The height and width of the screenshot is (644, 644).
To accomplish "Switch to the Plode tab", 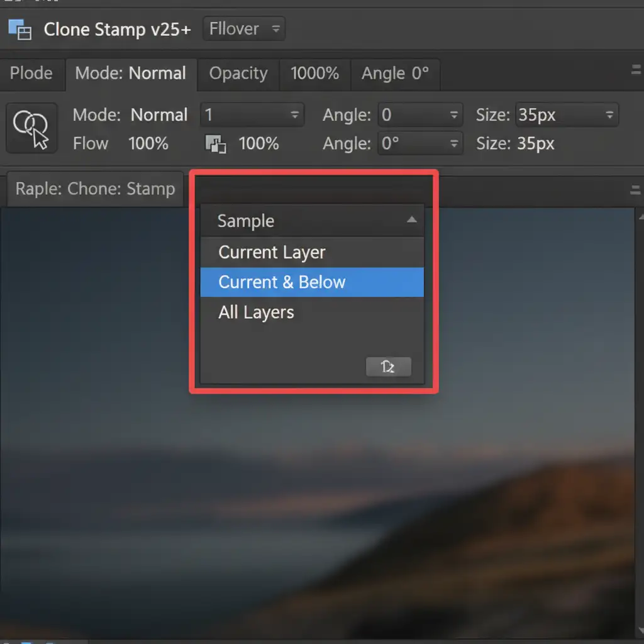I will coord(31,74).
